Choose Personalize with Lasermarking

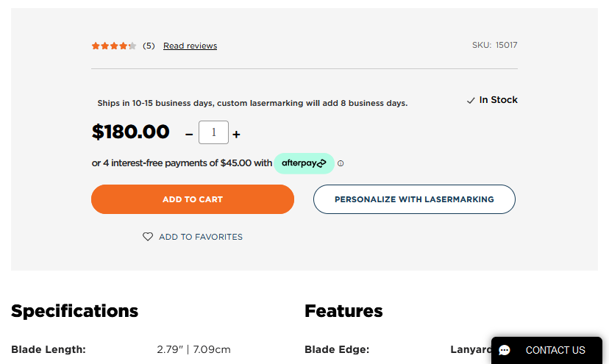[414, 199]
